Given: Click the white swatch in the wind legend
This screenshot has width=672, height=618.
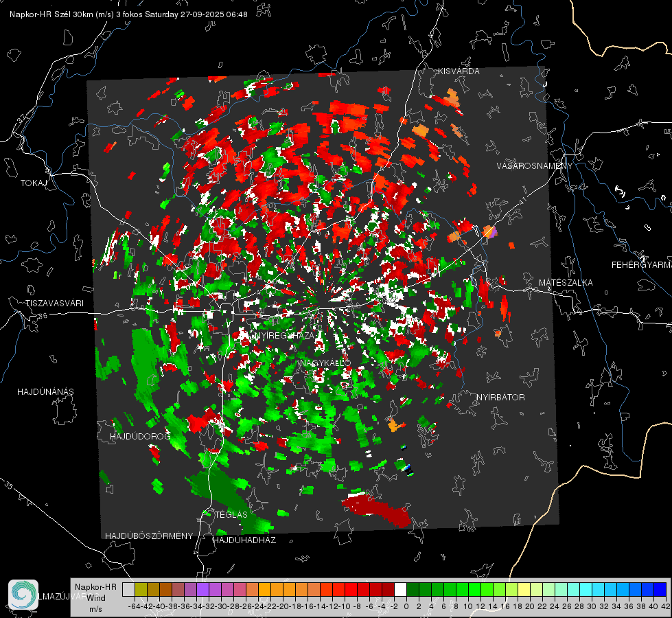Looking at the screenshot, I should 400,589.
